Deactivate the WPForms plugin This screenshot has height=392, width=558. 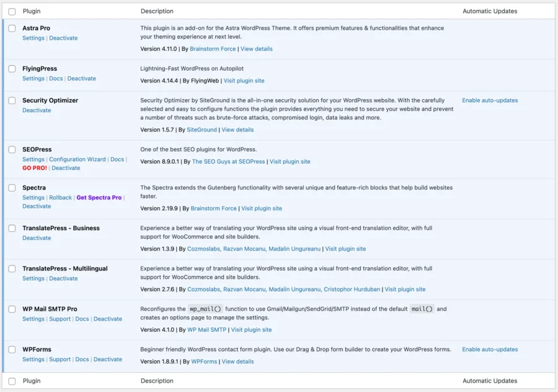108,359
